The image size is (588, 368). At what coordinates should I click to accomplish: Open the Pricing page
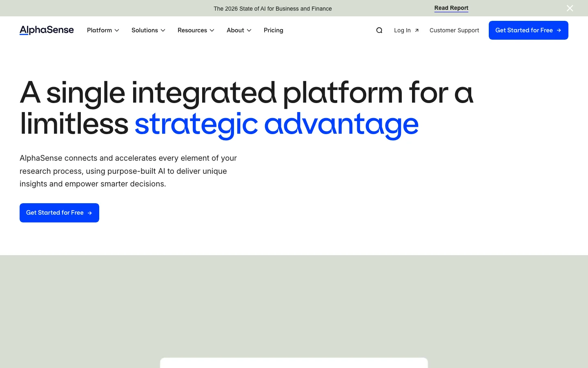coord(274,30)
